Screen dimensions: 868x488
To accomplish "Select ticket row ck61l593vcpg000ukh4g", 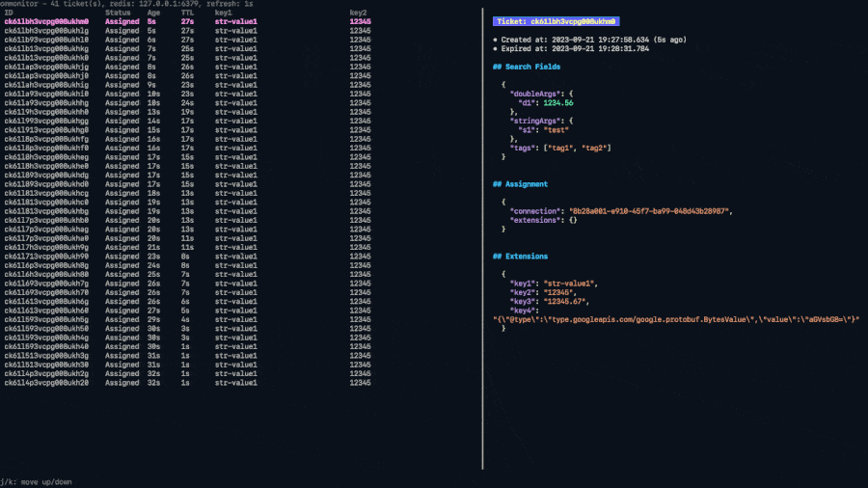I will tap(188, 338).
